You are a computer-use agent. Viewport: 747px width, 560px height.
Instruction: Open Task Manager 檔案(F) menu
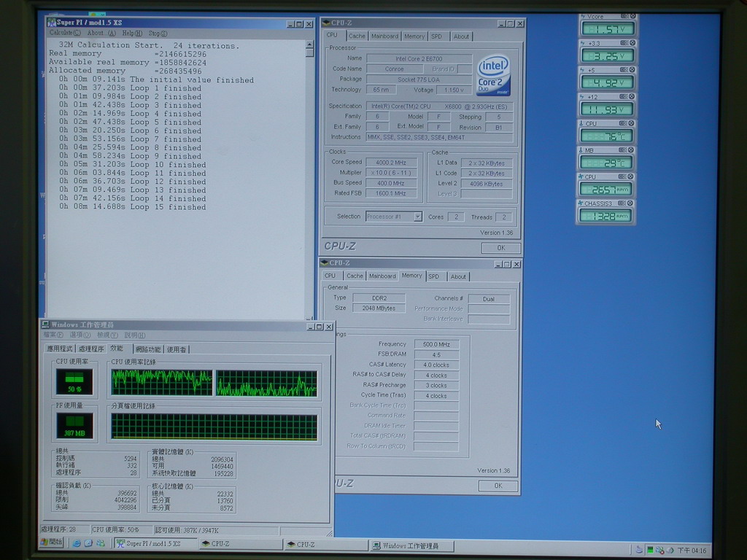(x=53, y=335)
